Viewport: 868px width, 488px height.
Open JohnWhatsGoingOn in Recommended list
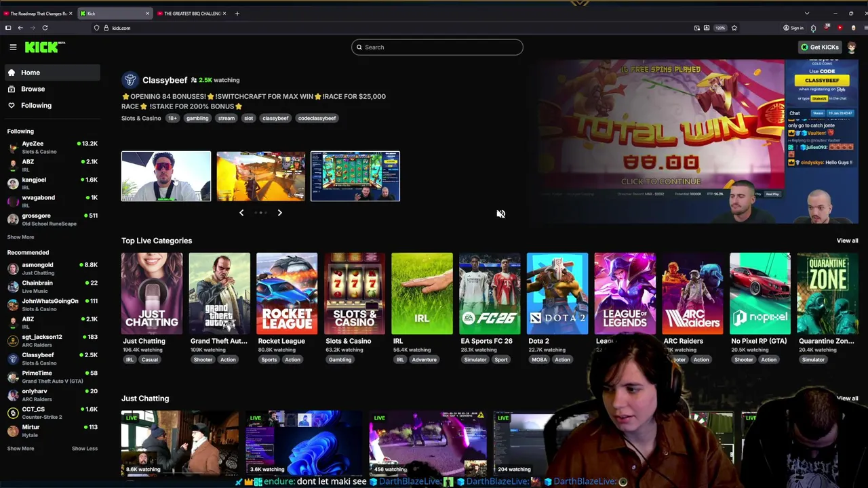[52, 304]
